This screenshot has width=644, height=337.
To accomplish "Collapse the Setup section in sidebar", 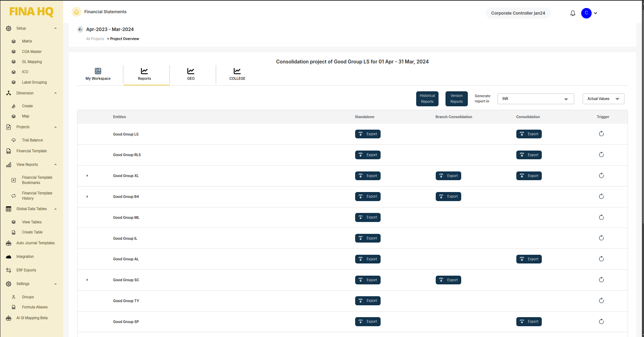I will [55, 29].
